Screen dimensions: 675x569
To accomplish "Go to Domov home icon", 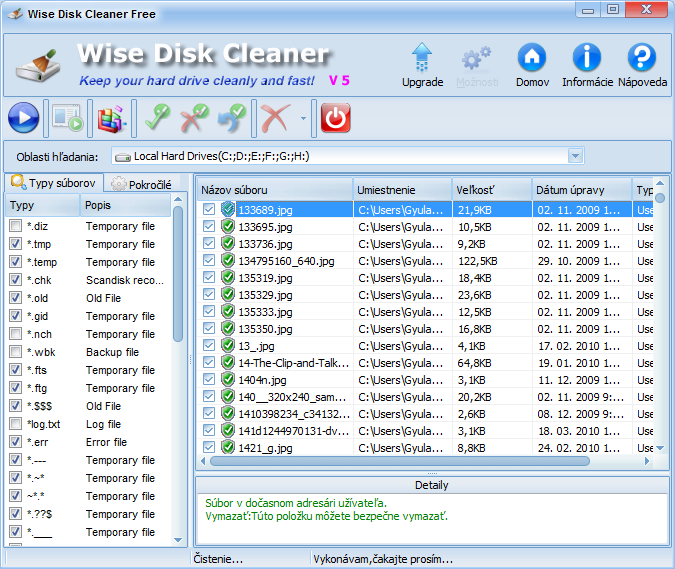I will click(x=532, y=60).
